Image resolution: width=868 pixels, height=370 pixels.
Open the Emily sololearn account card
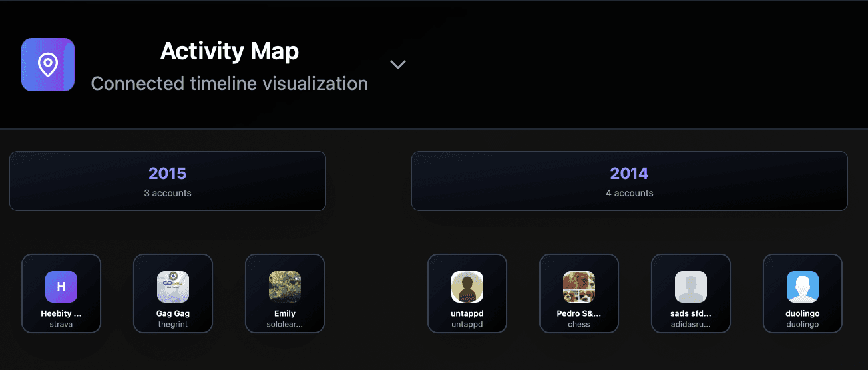(x=285, y=293)
